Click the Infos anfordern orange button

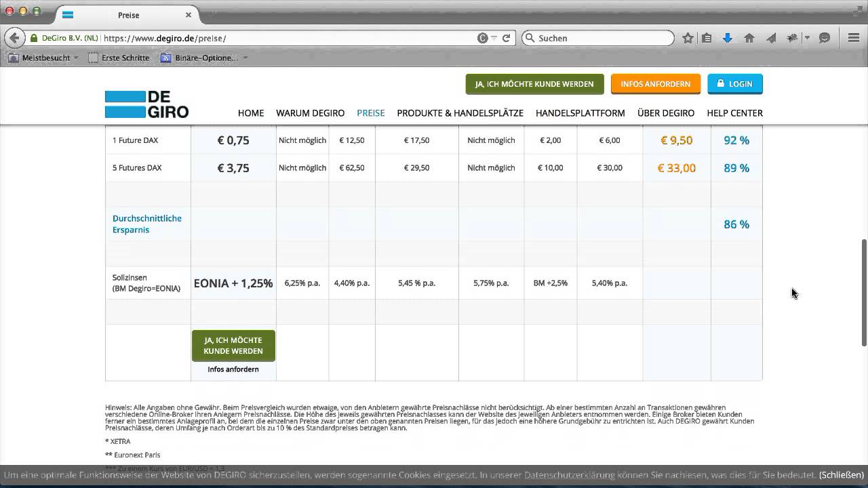click(655, 84)
